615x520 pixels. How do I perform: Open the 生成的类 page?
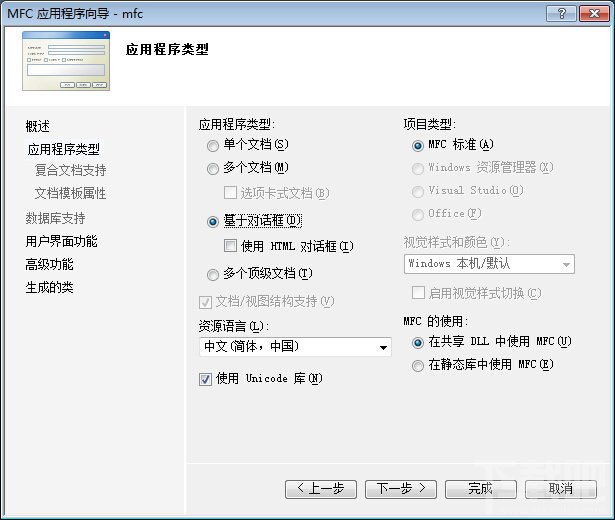pos(49,287)
